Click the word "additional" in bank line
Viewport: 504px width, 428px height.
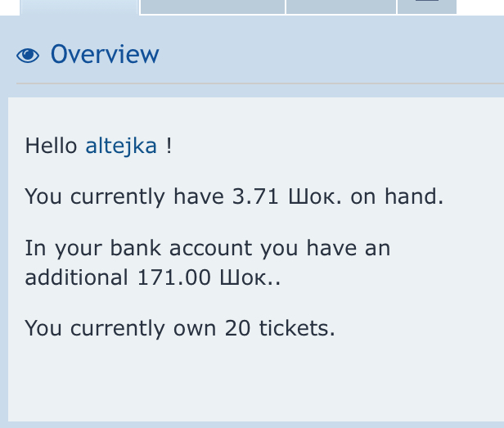(76, 277)
